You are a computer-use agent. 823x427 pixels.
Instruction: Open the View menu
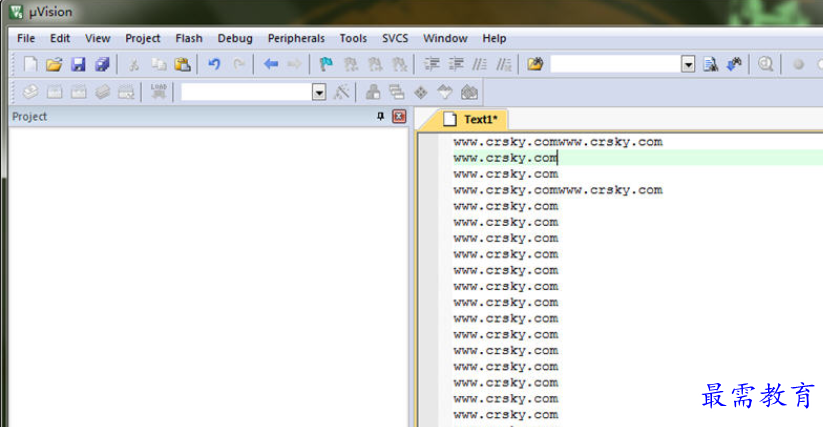point(98,38)
